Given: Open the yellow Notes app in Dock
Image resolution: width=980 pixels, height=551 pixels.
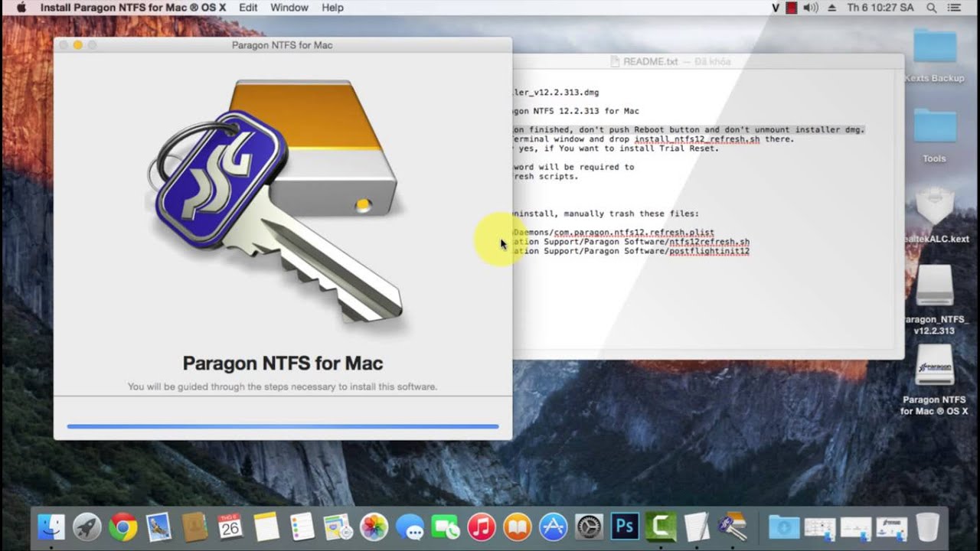Looking at the screenshot, I should [x=266, y=527].
